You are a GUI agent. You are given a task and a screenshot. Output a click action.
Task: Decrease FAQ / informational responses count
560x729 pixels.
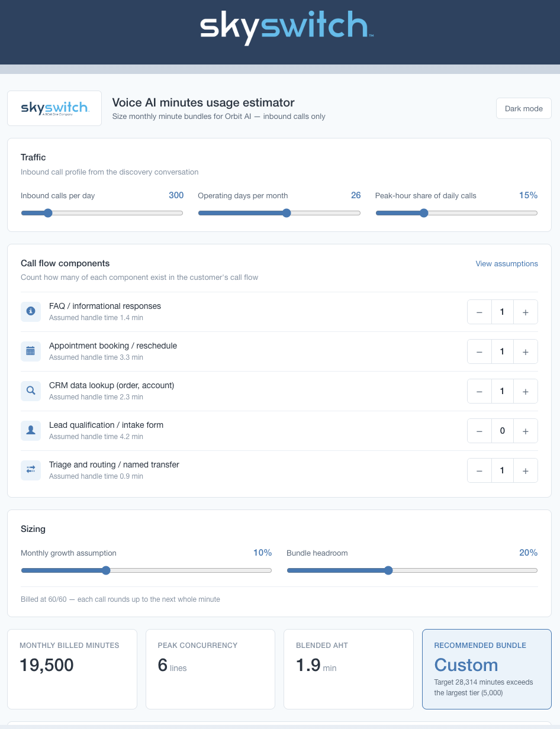479,312
